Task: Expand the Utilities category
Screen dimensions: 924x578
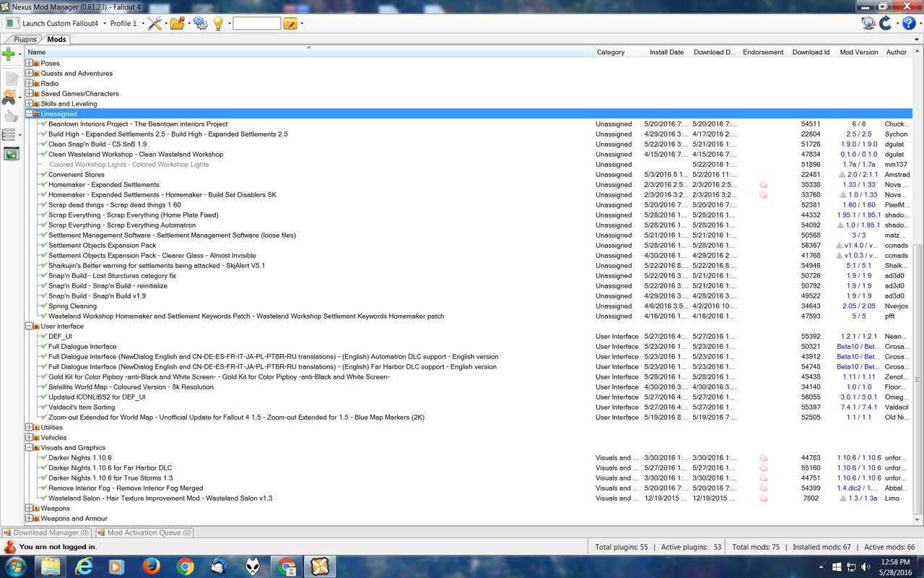Action: click(x=29, y=427)
